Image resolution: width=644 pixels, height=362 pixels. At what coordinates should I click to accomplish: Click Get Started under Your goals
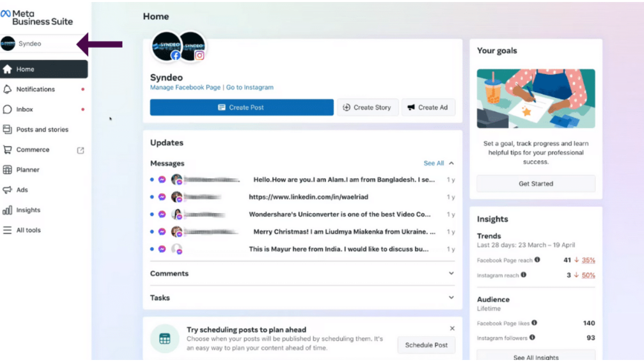(x=536, y=184)
